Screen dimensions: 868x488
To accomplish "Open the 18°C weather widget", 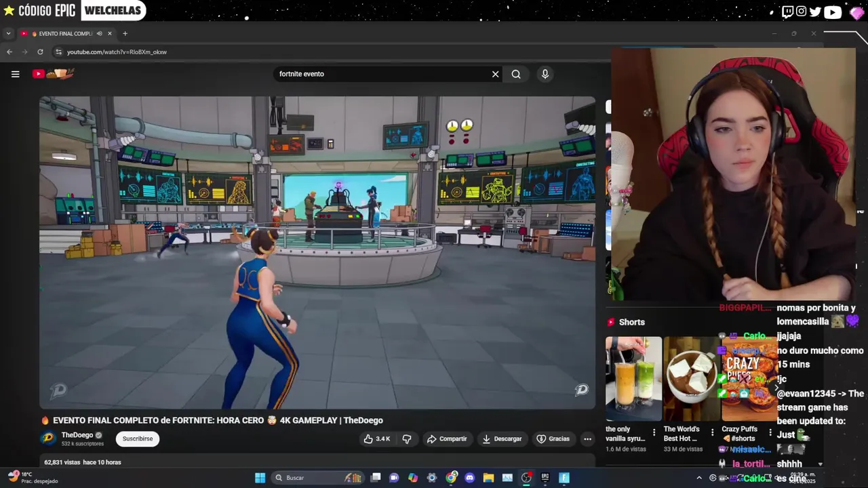I will click(x=33, y=477).
